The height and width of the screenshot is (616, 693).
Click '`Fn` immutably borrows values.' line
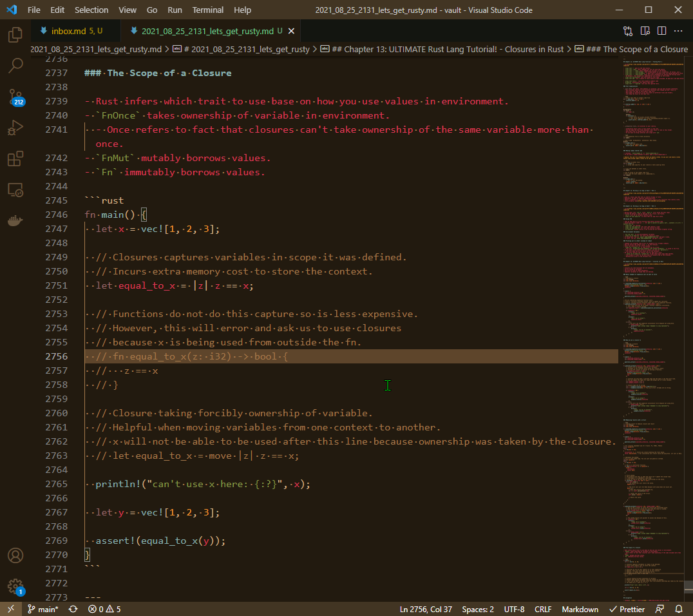175,172
